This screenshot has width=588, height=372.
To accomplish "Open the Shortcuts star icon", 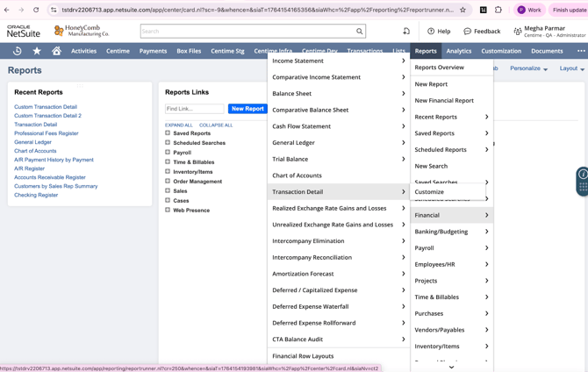I will pos(37,51).
